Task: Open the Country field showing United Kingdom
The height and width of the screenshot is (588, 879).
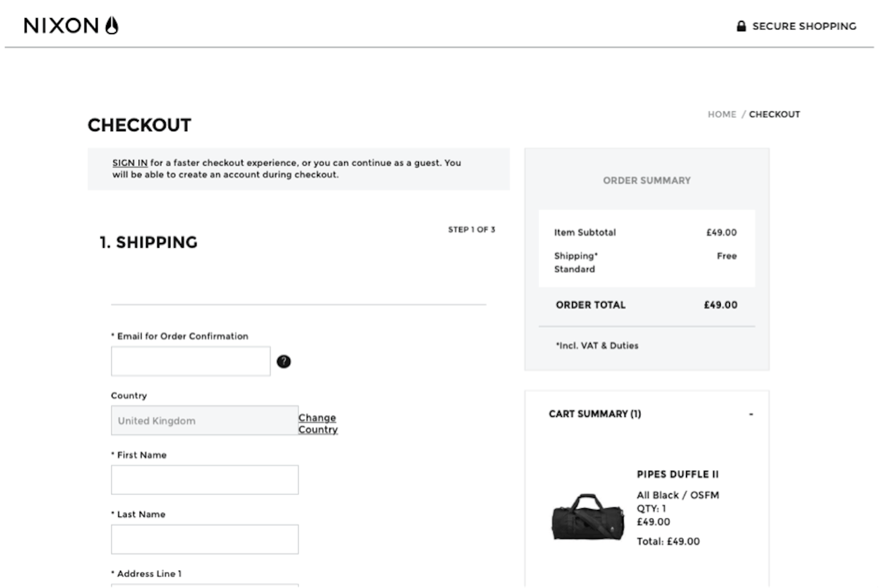Action: pos(205,421)
